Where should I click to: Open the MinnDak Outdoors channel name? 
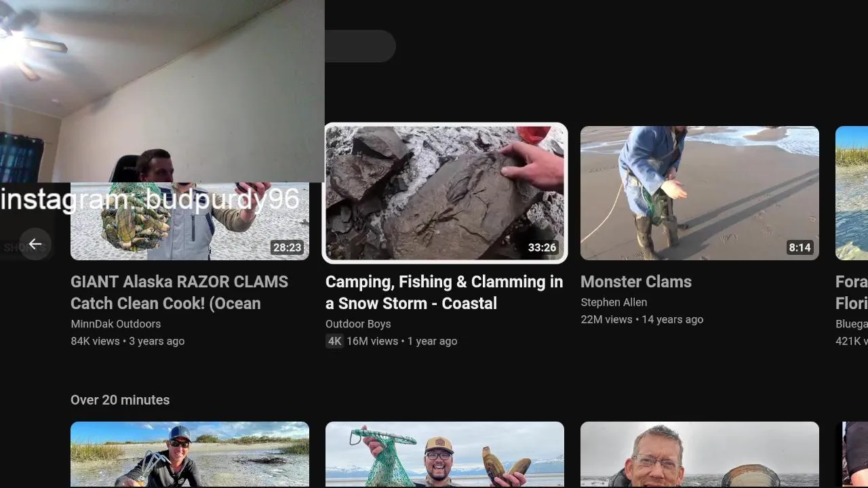coord(116,324)
